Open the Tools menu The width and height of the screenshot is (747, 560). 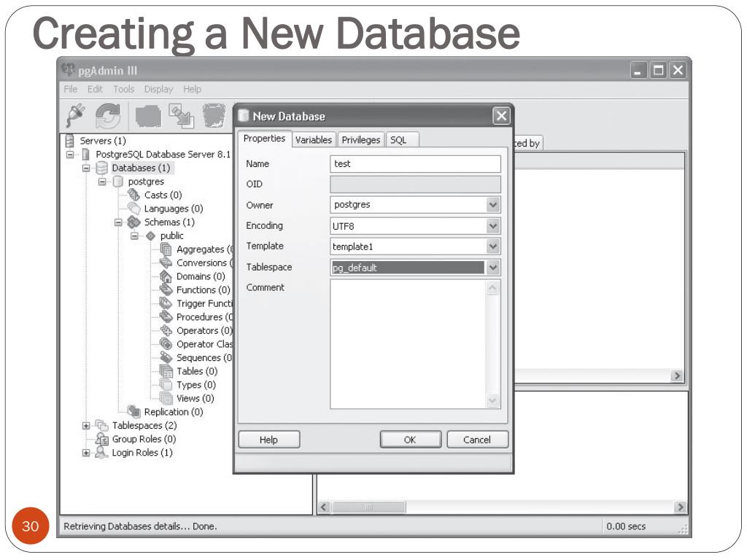pos(123,89)
